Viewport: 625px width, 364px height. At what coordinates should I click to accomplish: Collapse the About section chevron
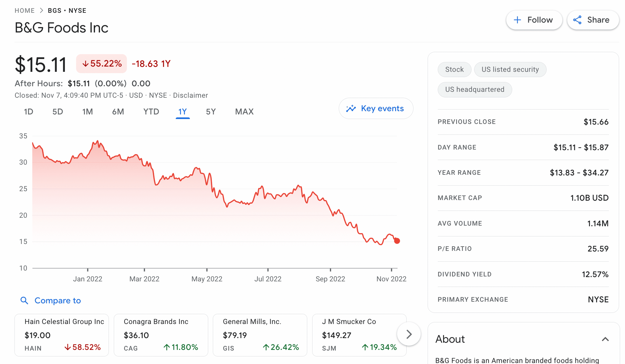tap(605, 339)
